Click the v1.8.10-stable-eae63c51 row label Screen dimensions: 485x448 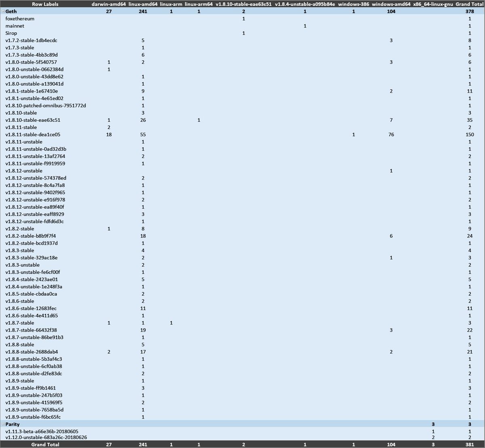(x=33, y=120)
